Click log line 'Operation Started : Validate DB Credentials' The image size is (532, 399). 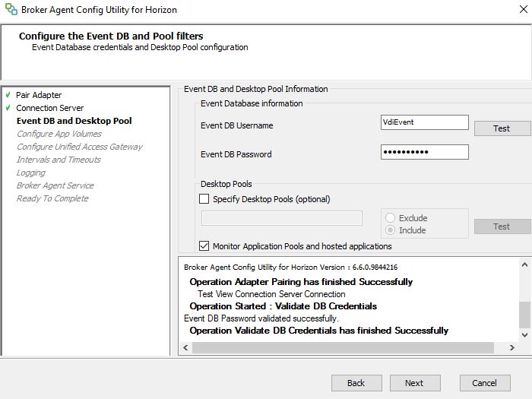[283, 306]
